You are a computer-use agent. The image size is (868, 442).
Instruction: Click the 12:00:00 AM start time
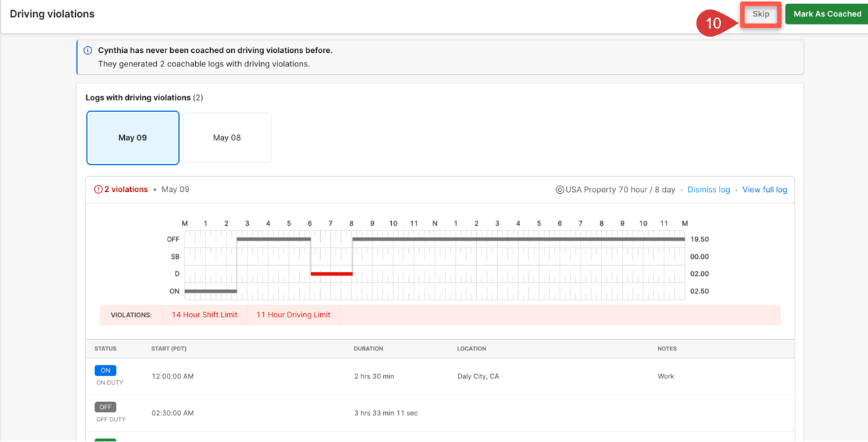173,376
